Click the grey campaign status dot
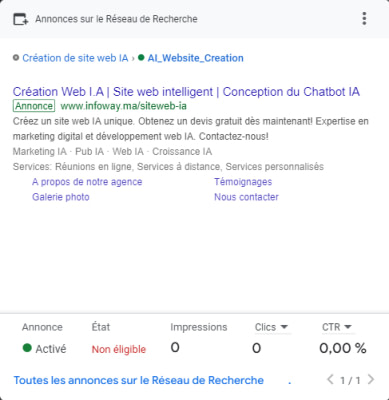 (x=16, y=58)
